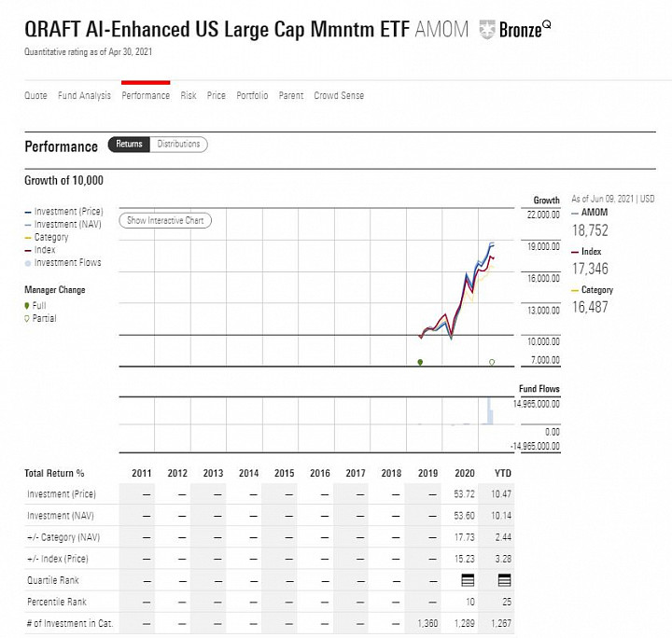Click Show Interactive Chart button

point(165,220)
